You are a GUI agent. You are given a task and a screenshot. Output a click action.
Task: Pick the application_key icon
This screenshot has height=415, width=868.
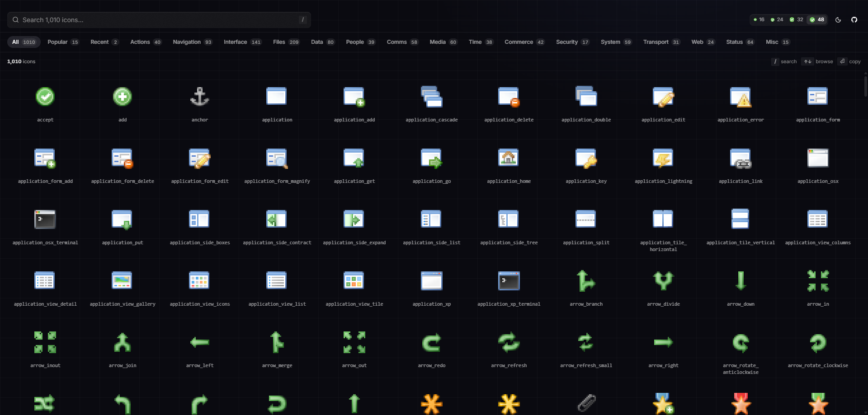point(586,158)
